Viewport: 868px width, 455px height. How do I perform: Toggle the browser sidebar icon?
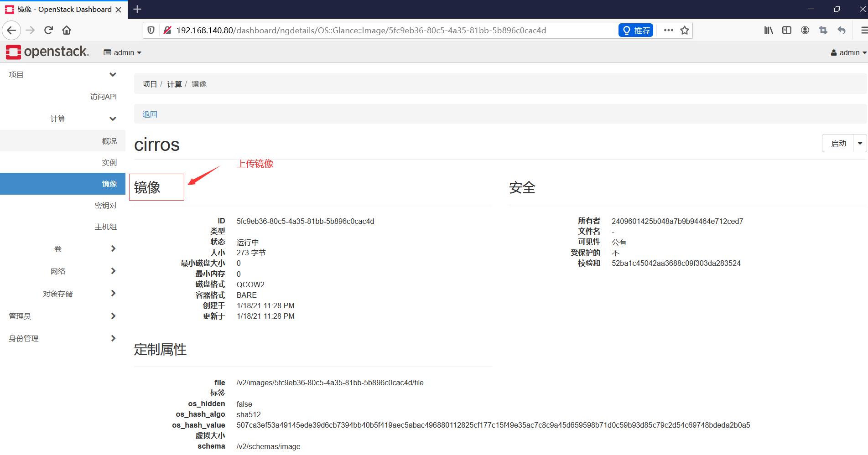[787, 31]
